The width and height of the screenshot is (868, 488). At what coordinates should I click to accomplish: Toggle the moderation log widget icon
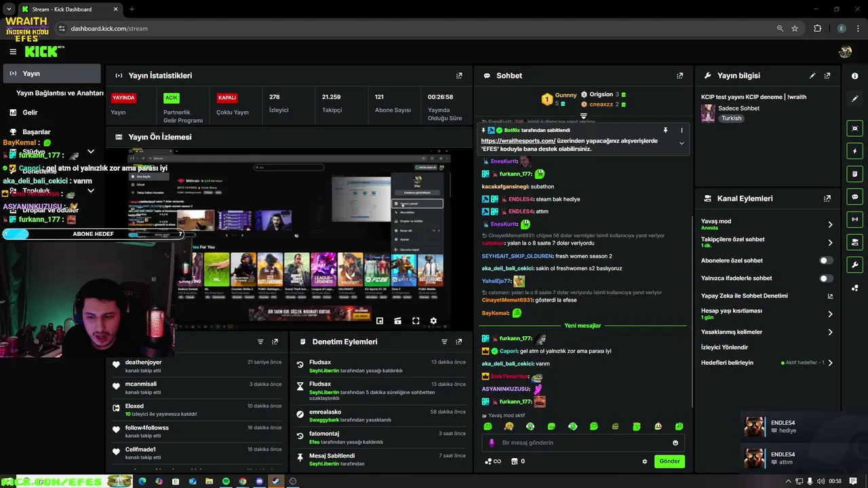(855, 174)
